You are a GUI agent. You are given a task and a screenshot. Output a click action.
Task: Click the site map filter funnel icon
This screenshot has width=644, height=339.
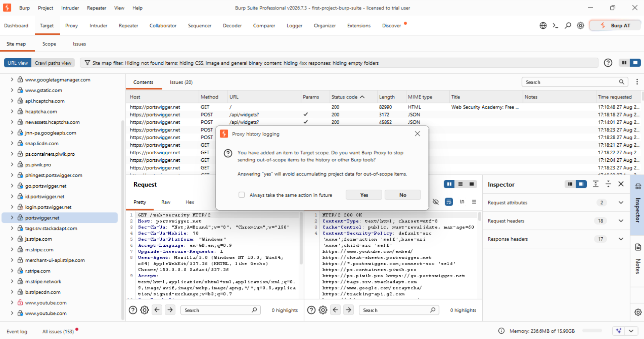[x=87, y=63]
